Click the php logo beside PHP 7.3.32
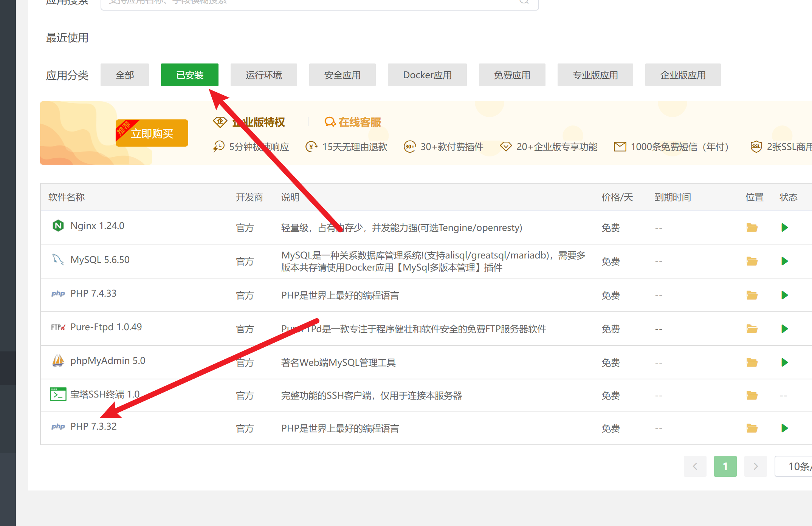This screenshot has height=526, width=812. (58, 426)
